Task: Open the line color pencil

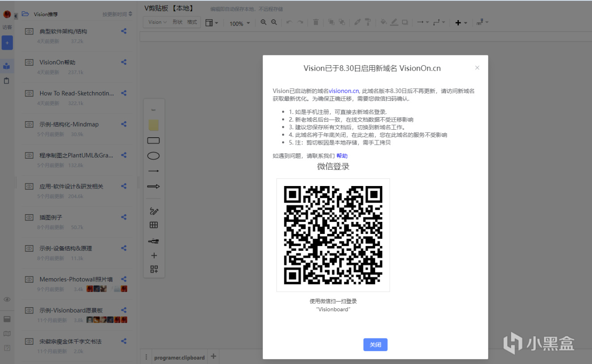Action: pos(394,22)
